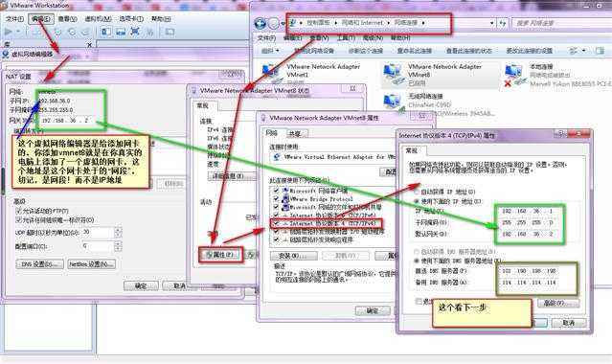The image size is (612, 364).
Task: Select the VMware Network Adapter VMnet8 icon
Action: (393, 74)
